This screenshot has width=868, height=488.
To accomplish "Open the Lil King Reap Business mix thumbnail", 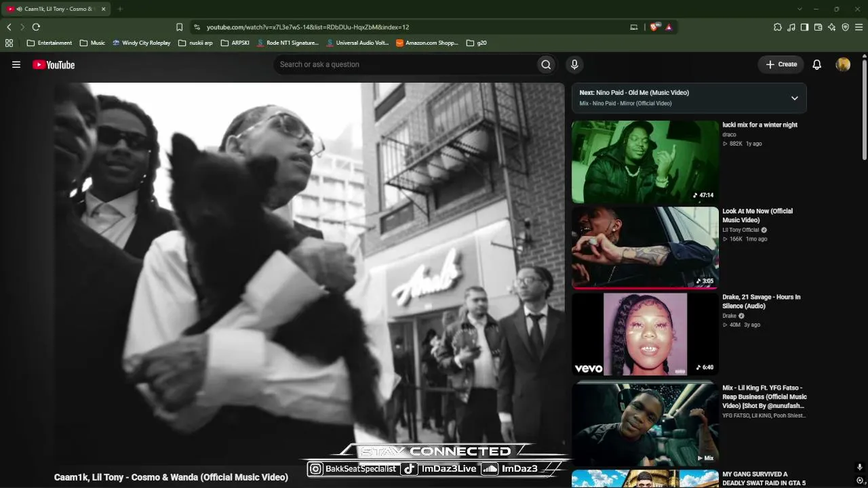I will (645, 424).
